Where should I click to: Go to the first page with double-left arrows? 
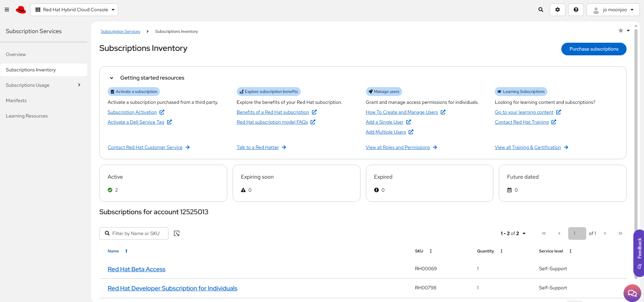click(x=544, y=233)
